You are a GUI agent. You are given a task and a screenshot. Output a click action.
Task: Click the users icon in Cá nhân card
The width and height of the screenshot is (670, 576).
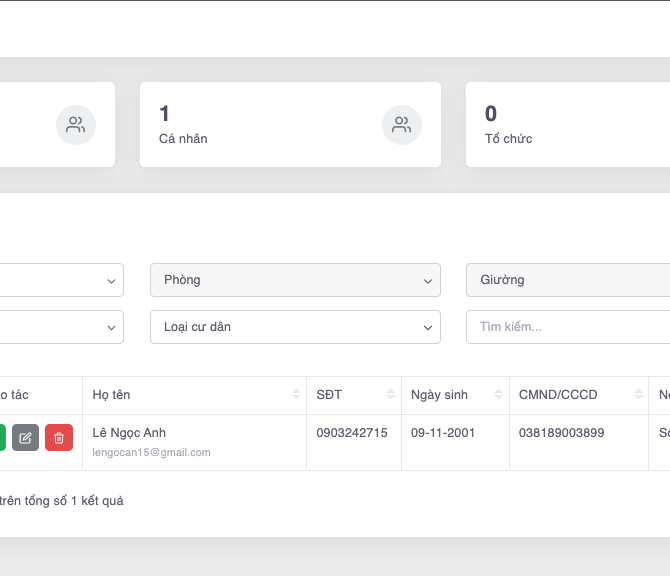(402, 125)
